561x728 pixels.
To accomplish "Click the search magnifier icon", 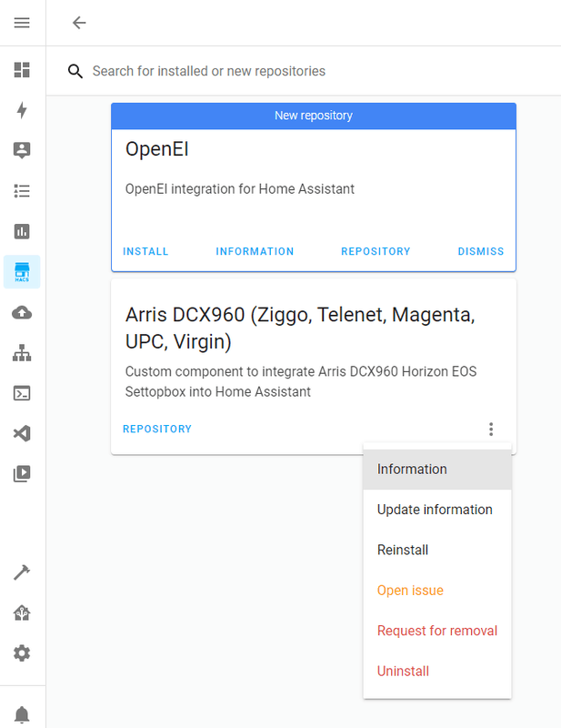I will point(75,71).
